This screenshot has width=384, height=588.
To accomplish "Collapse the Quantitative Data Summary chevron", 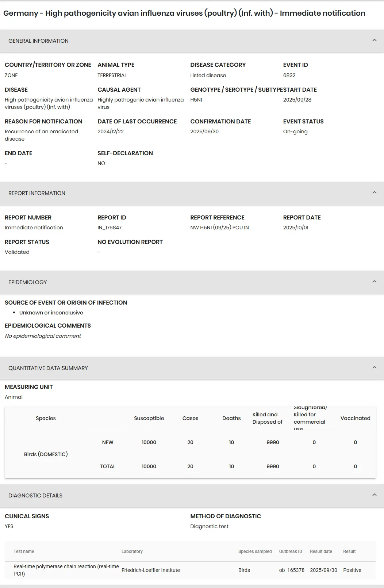I will pos(374,368).
